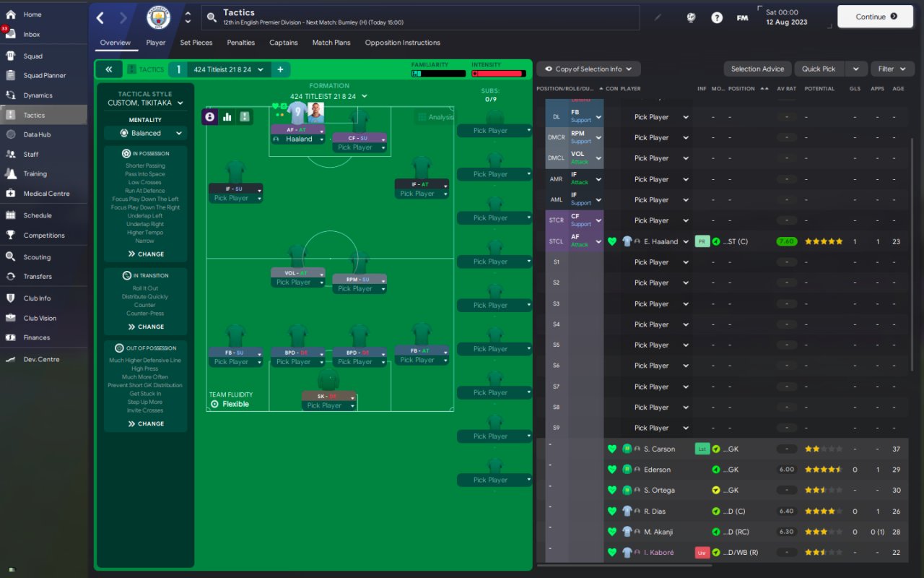Click Change under In Possession
This screenshot has width=924, height=578.
(x=146, y=254)
